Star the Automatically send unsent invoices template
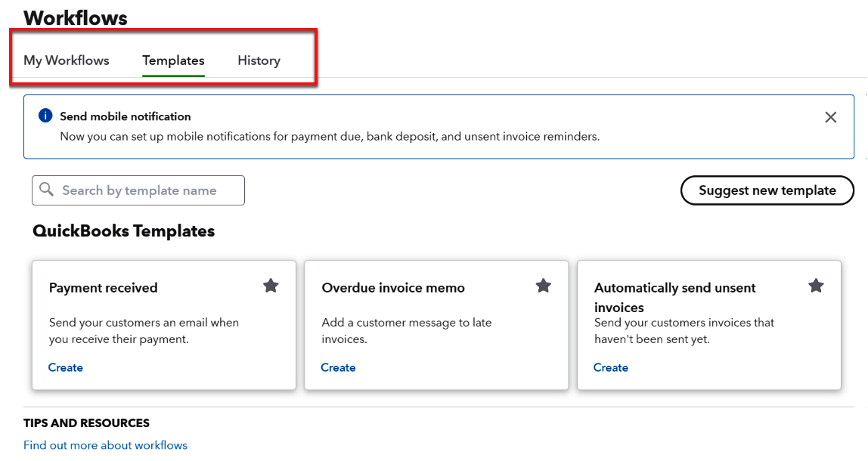This screenshot has height=461, width=868. pyautogui.click(x=816, y=286)
